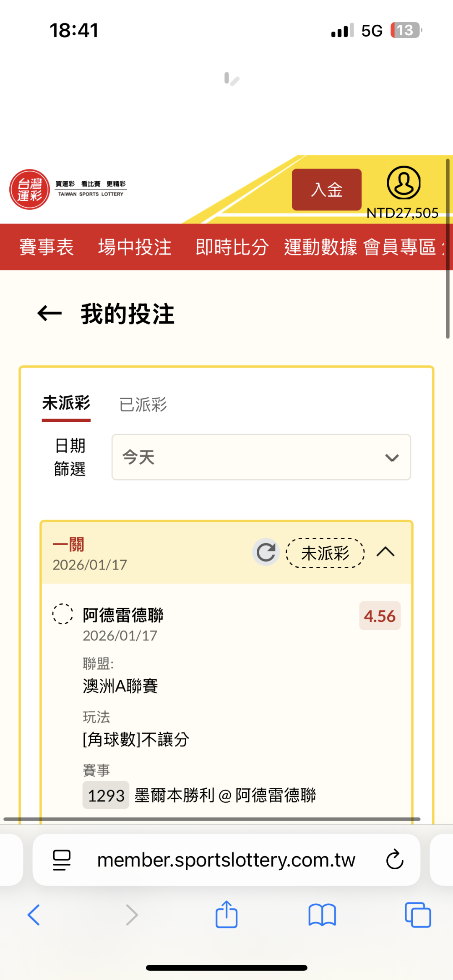Tap the member.sportslottery.com.tw address field
Screen dimensions: 453x980
226,860
